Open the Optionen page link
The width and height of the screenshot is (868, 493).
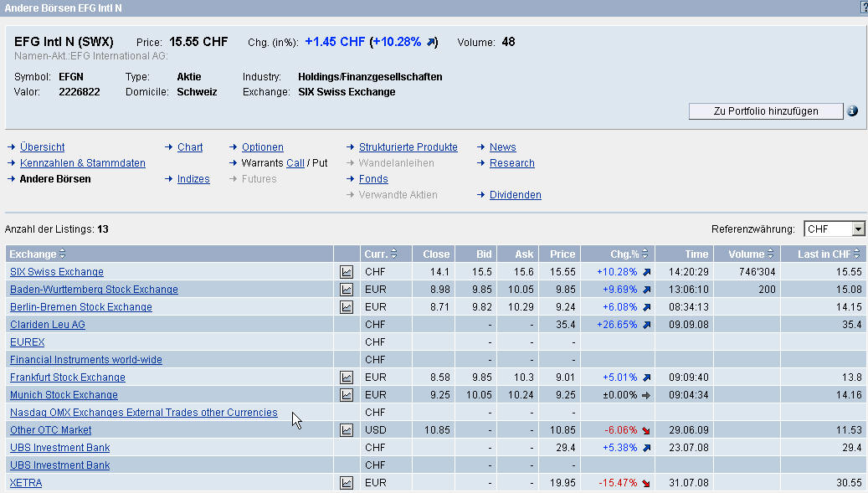[262, 147]
